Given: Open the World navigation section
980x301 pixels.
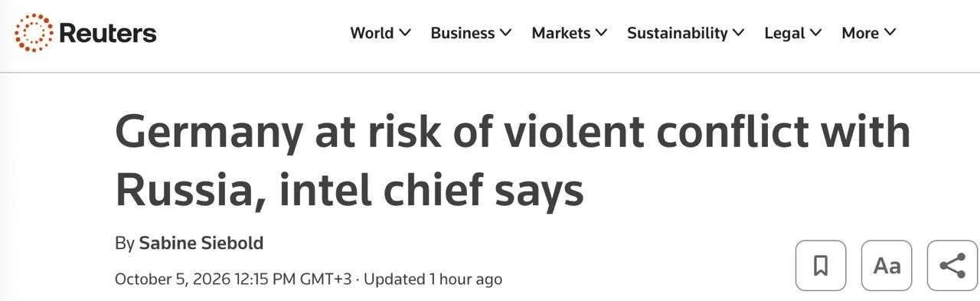Looking at the screenshot, I should click(x=372, y=33).
